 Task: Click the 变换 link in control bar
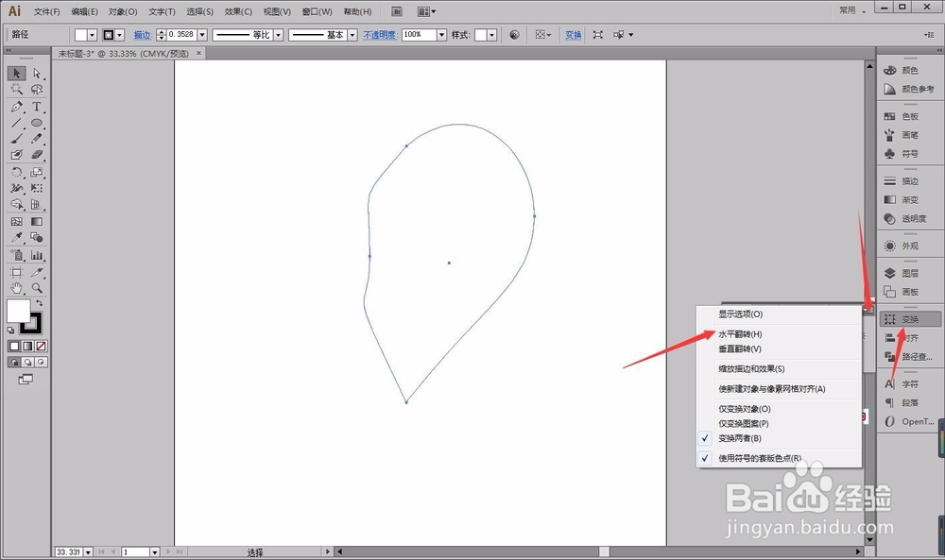(x=574, y=35)
